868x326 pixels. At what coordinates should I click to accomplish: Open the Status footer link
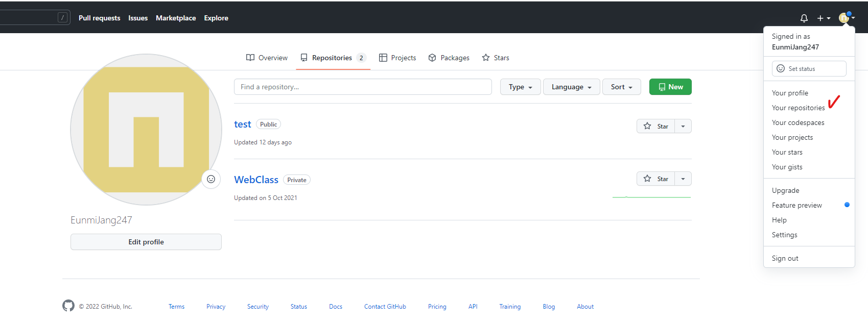pyautogui.click(x=299, y=307)
